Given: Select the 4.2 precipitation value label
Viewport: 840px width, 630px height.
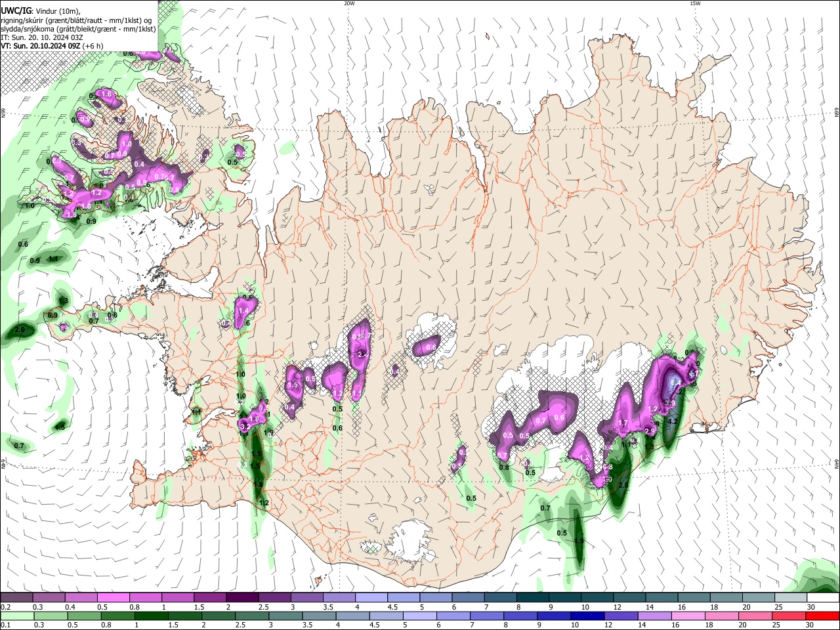Looking at the screenshot, I should (671, 421).
